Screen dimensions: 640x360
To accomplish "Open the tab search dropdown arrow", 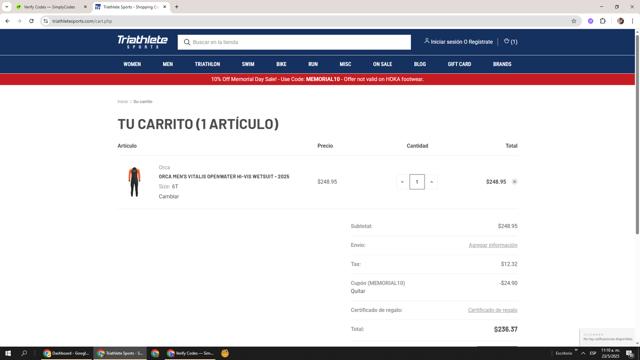I will (7, 7).
